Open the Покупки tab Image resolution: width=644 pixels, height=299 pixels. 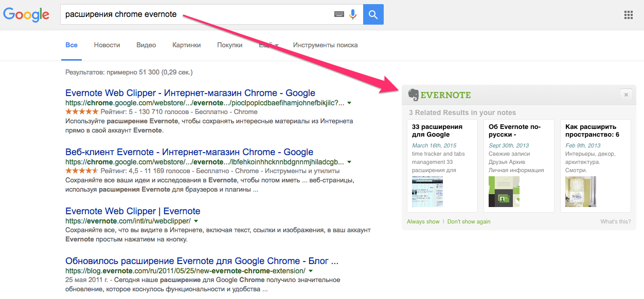(x=230, y=45)
